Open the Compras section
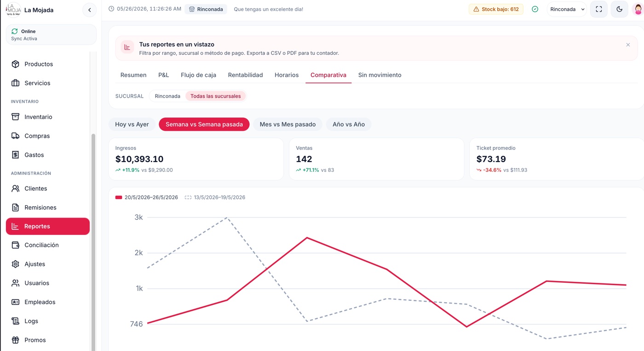644x351 pixels. coord(48,136)
